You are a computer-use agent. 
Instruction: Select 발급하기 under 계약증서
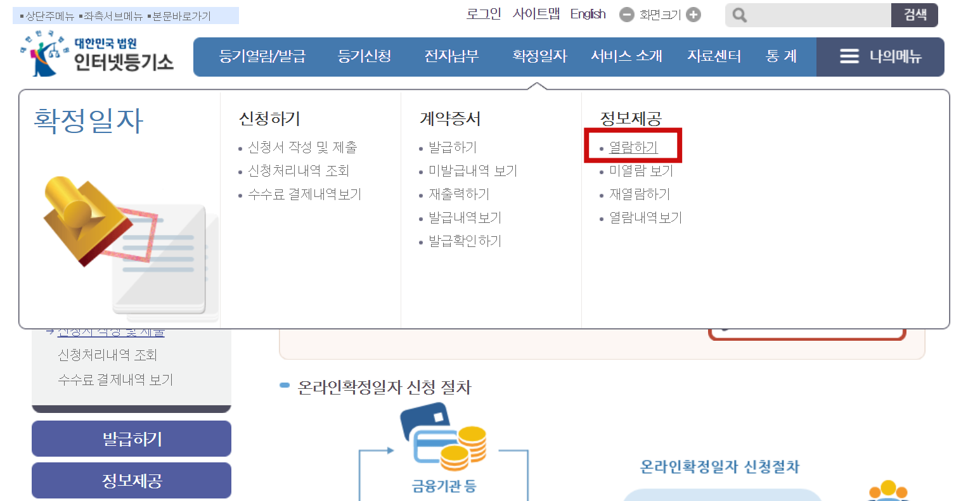pos(453,148)
